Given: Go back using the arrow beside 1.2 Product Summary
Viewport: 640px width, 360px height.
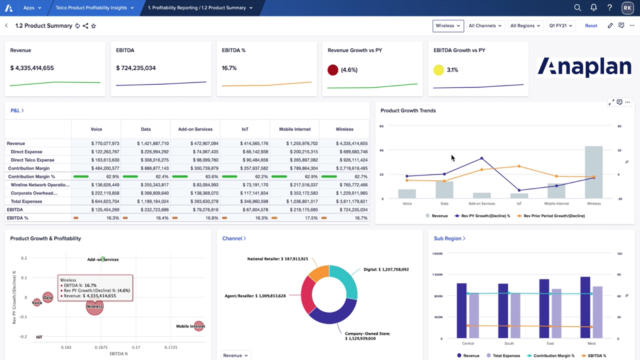Looking at the screenshot, I should coord(7,26).
